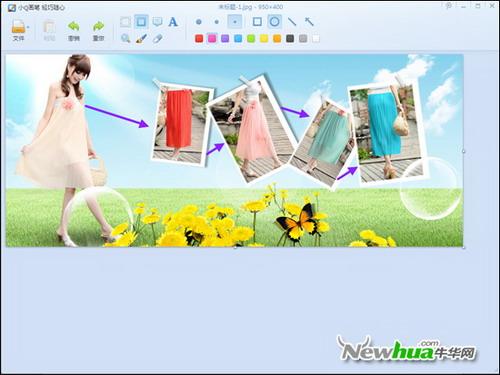This screenshot has height=375, width=500.
Task: Click the green undo arrow
Action: point(74,26)
